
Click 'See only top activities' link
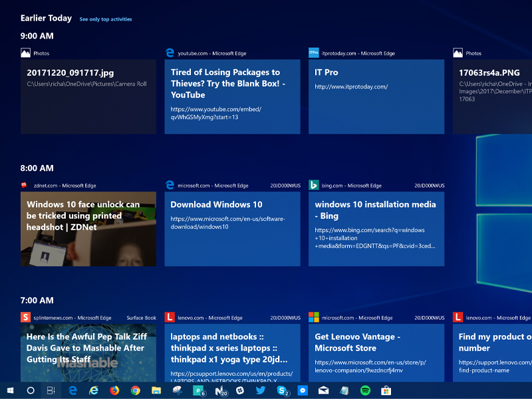click(x=105, y=19)
